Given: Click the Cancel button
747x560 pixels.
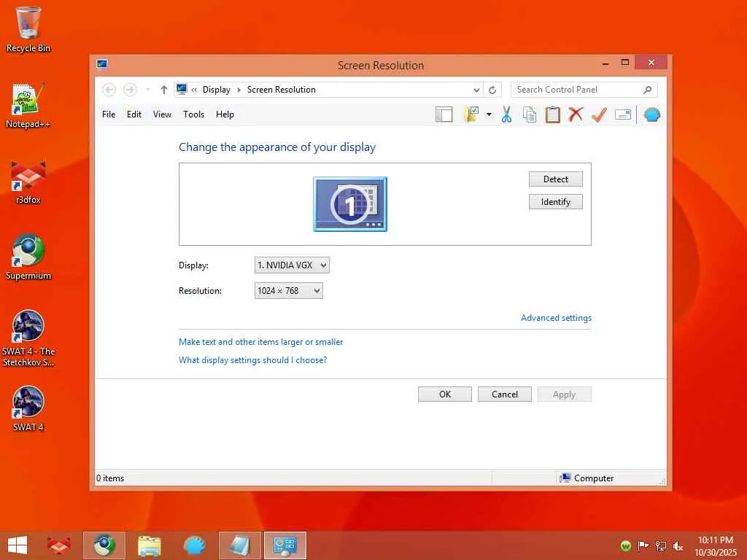Looking at the screenshot, I should pyautogui.click(x=505, y=394).
